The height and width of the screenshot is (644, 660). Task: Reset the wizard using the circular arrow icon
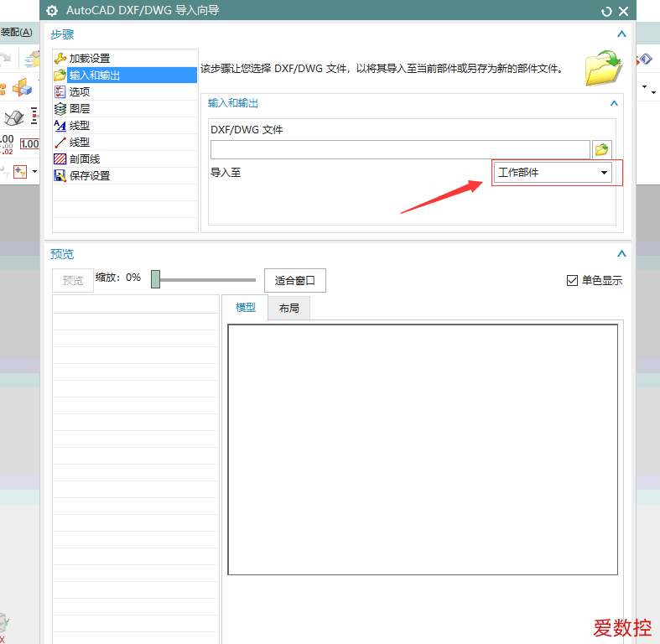coord(606,12)
